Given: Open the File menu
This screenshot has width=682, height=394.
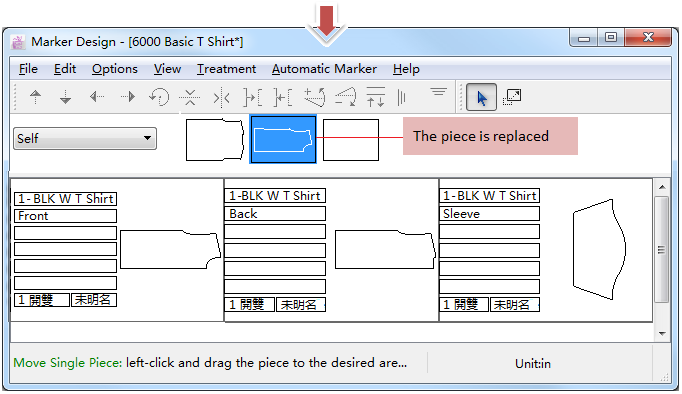Looking at the screenshot, I should (x=28, y=69).
